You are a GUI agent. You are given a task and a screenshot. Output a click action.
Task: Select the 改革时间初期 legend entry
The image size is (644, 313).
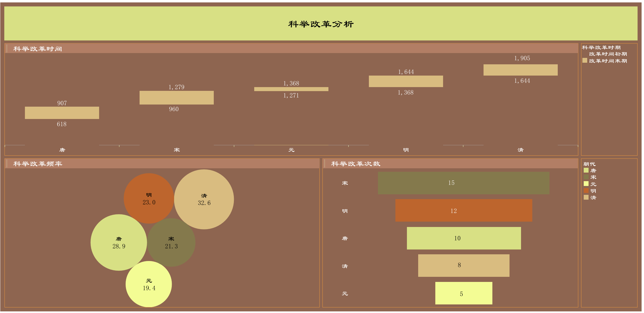coord(608,54)
